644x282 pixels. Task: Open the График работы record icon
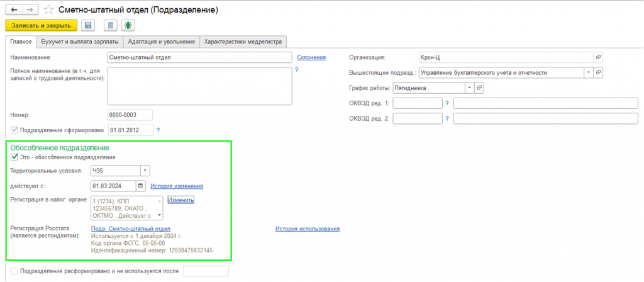[x=479, y=88]
